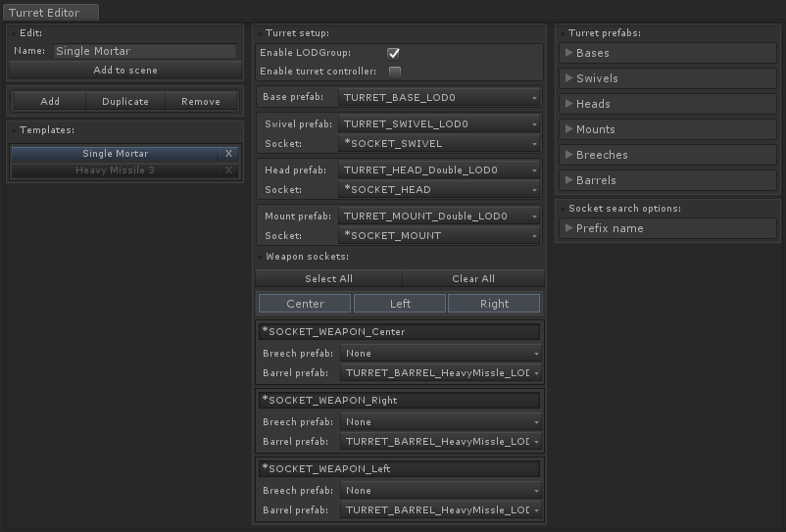Open the SOCKET_MOUNT socket dropdown

pos(439,236)
